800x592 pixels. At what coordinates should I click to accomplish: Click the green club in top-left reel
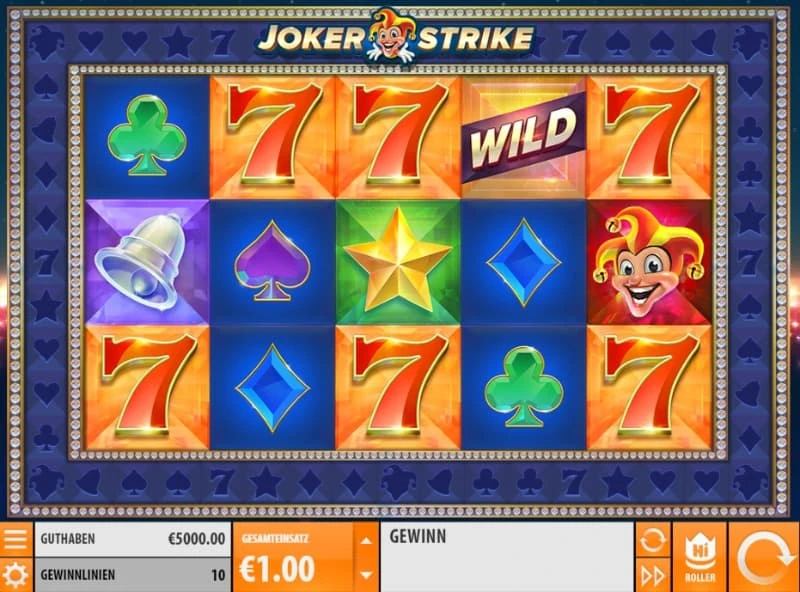click(x=147, y=135)
